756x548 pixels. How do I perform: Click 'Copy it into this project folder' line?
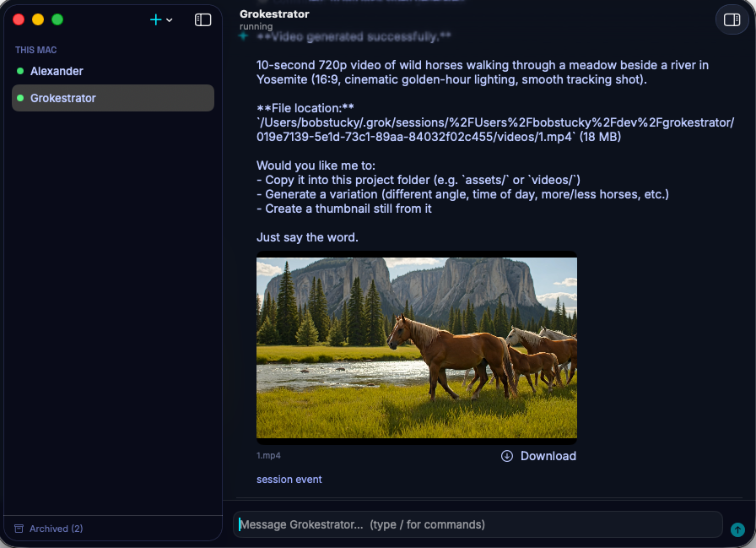pos(418,180)
